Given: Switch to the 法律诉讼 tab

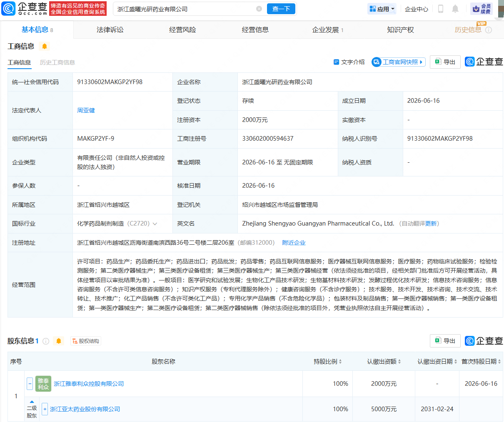Looking at the screenshot, I should coord(110,30).
